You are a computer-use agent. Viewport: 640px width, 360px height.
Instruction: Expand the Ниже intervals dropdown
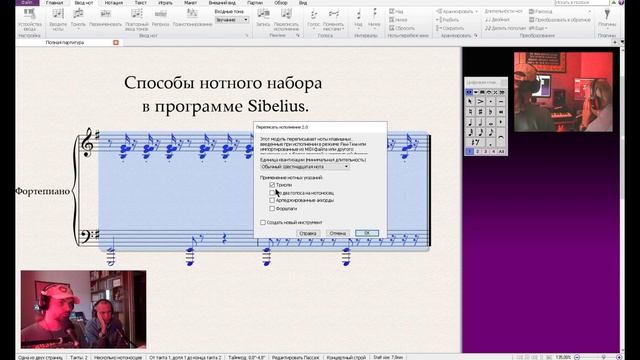[374, 29]
